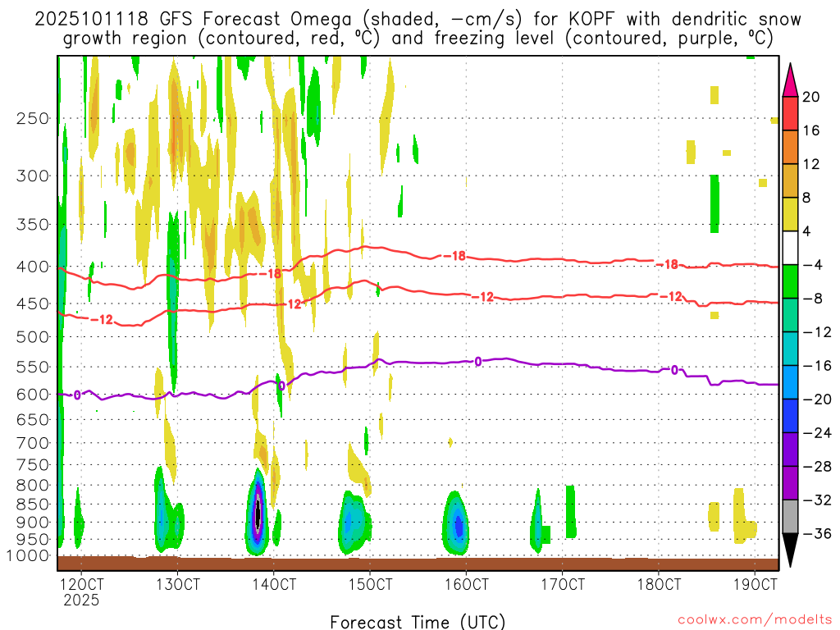Click the 850 pressure level label

(33, 504)
